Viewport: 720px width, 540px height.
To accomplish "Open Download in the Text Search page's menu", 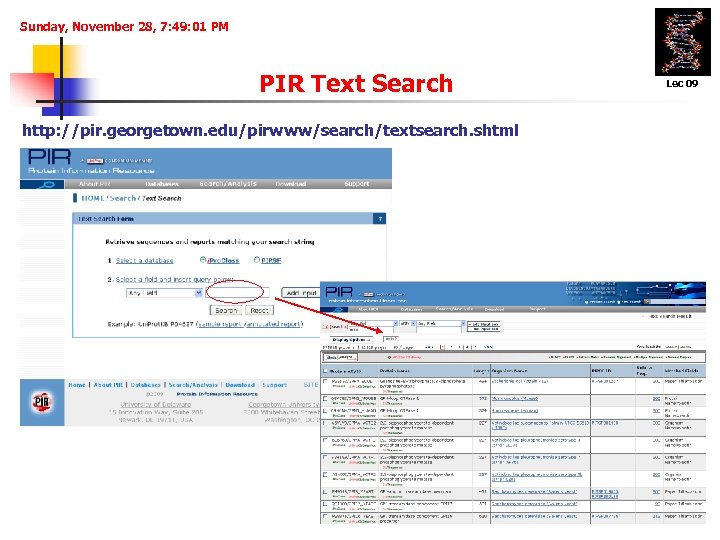I will pos(291,184).
